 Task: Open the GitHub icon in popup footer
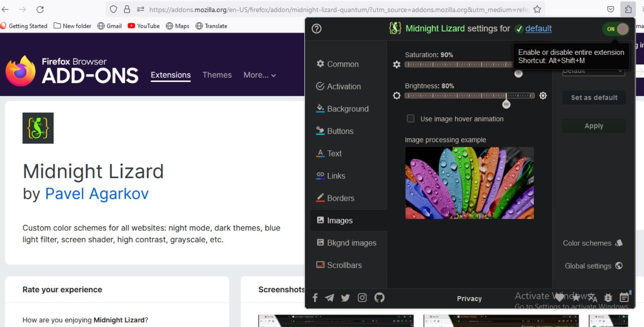(x=379, y=297)
